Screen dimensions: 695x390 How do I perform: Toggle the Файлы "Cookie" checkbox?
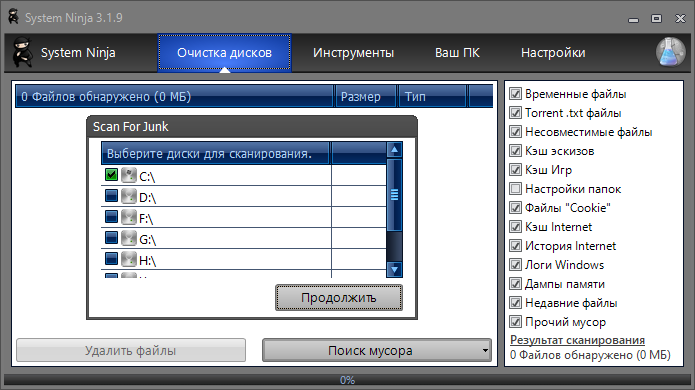coord(515,207)
